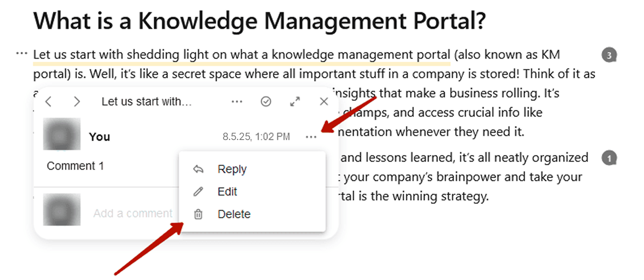
Task: Expand the comment panel to full view
Action: point(295,101)
